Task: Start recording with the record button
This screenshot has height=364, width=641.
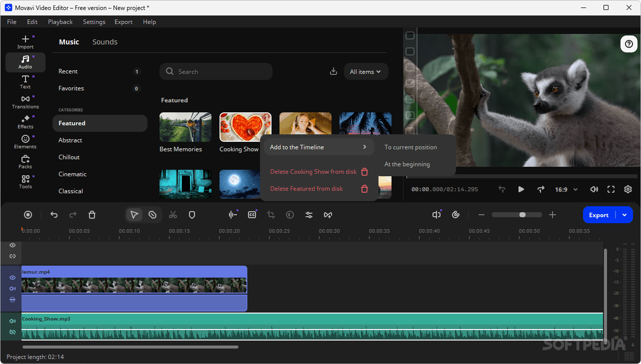Action: [28, 215]
